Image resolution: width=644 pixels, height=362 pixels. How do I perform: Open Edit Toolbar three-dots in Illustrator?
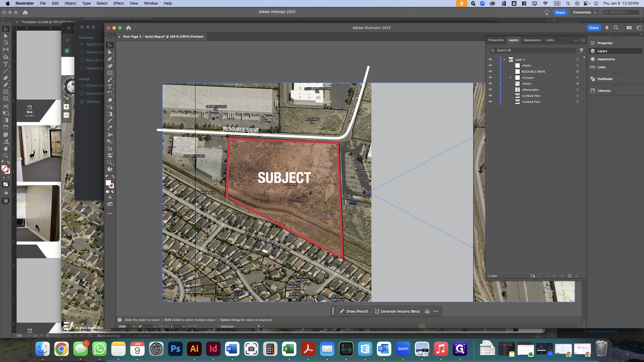coord(110,213)
